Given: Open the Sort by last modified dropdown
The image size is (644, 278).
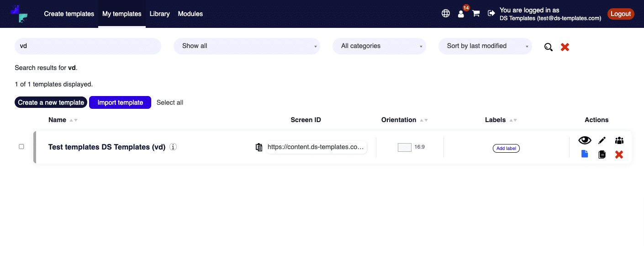Looking at the screenshot, I should [485, 46].
